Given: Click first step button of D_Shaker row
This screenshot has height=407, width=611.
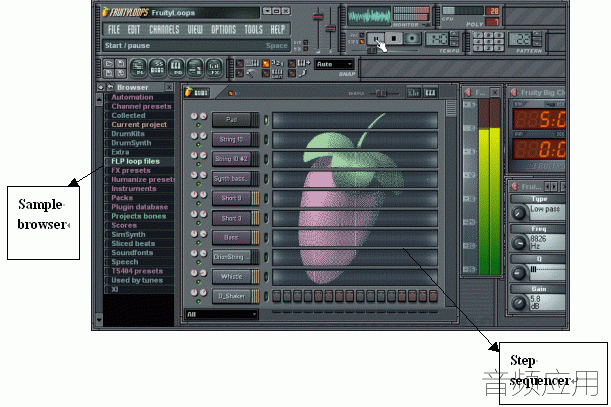Looking at the screenshot, I should [x=277, y=296].
